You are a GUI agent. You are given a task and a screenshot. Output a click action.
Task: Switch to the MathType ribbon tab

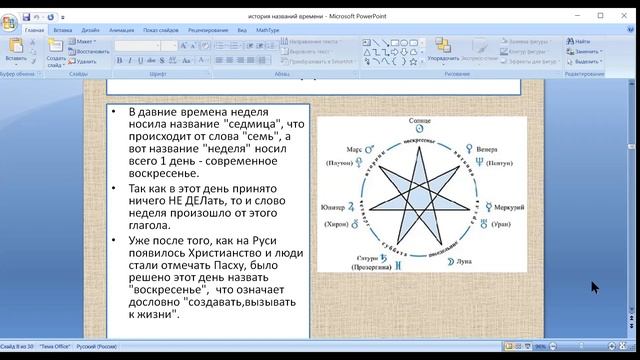point(267,30)
